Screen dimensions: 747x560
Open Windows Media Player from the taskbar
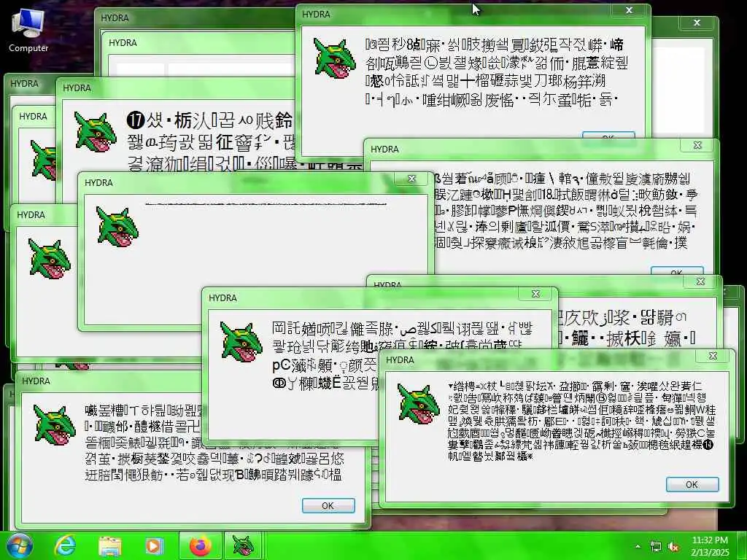click(154, 545)
